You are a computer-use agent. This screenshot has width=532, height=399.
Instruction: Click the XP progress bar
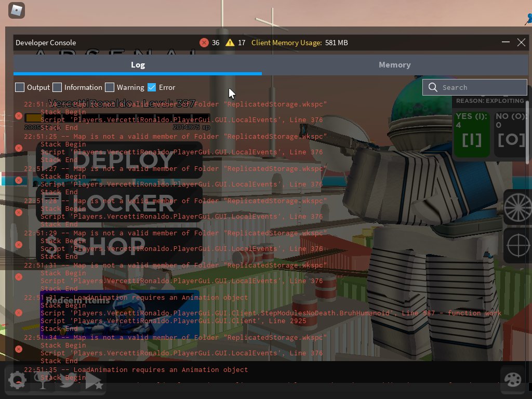(117, 118)
